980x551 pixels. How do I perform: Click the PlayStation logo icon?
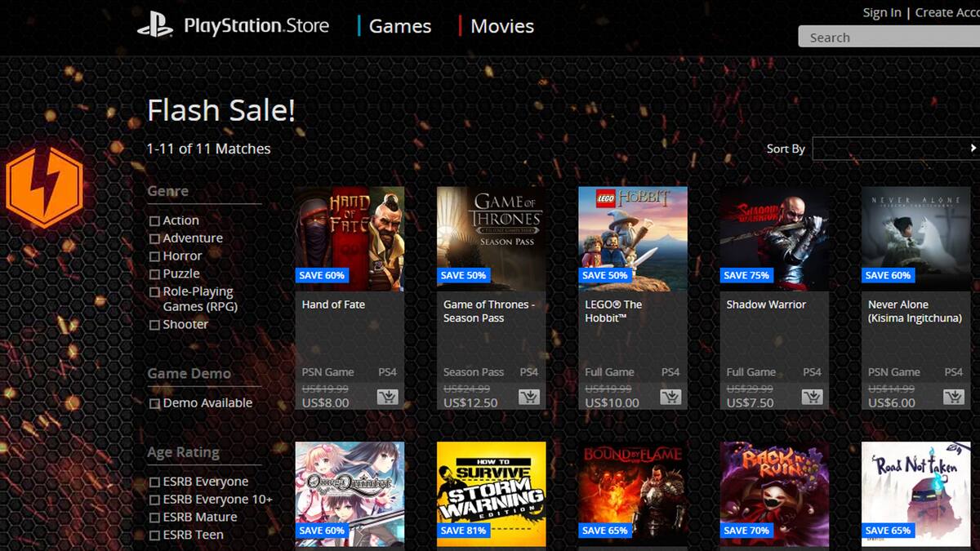pyautogui.click(x=155, y=25)
